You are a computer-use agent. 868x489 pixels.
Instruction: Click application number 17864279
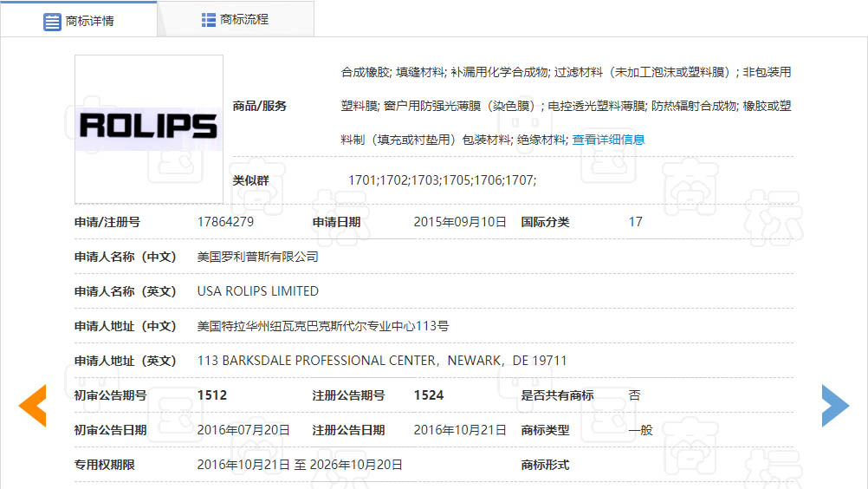pos(225,222)
